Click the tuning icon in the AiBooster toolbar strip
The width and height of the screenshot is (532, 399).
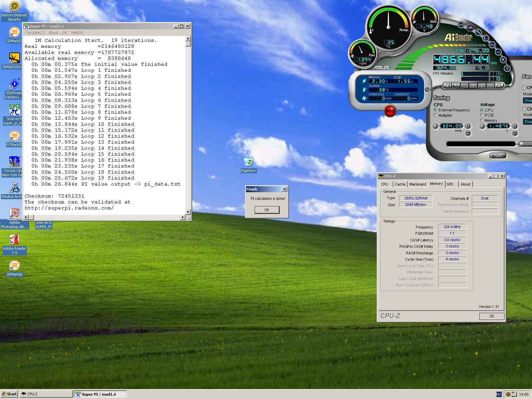(x=456, y=85)
